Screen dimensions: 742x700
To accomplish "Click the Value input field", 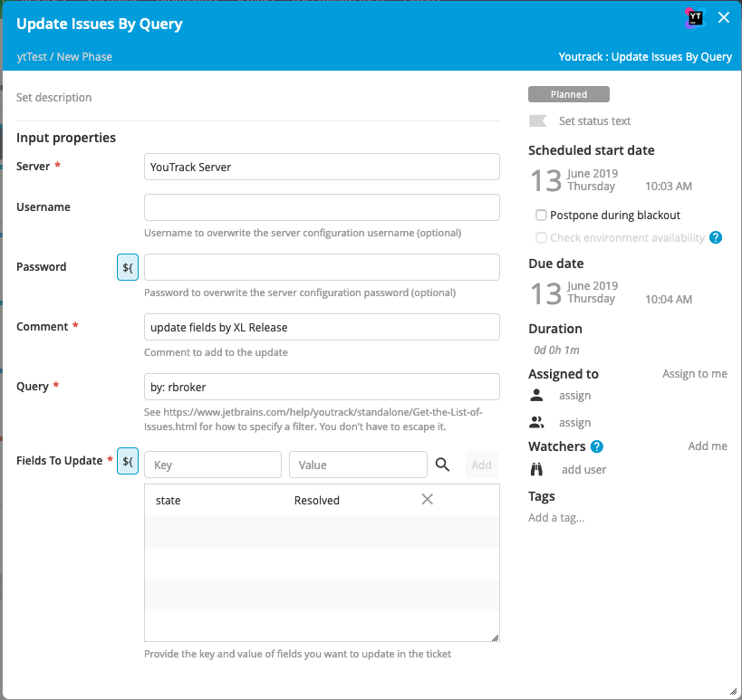I will click(358, 465).
